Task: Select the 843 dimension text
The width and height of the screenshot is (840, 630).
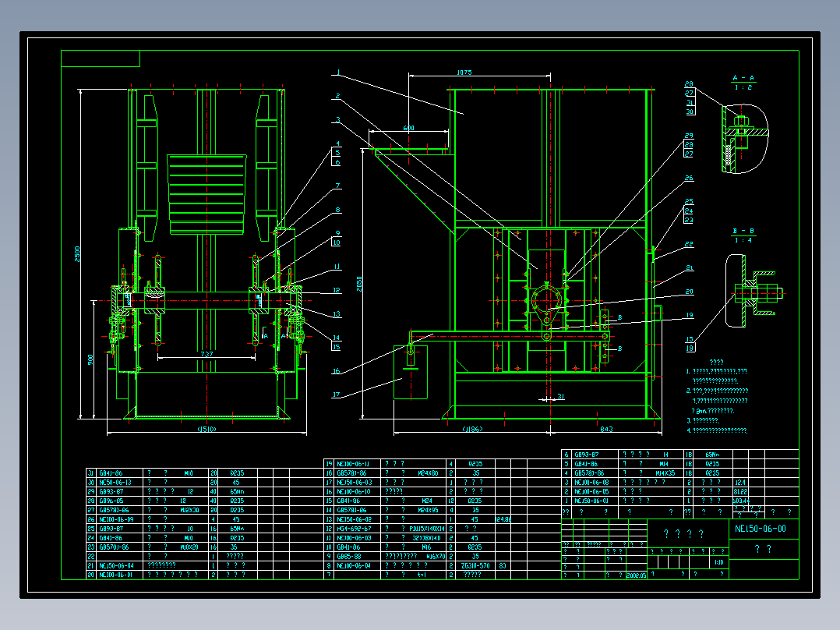Action: pos(606,429)
